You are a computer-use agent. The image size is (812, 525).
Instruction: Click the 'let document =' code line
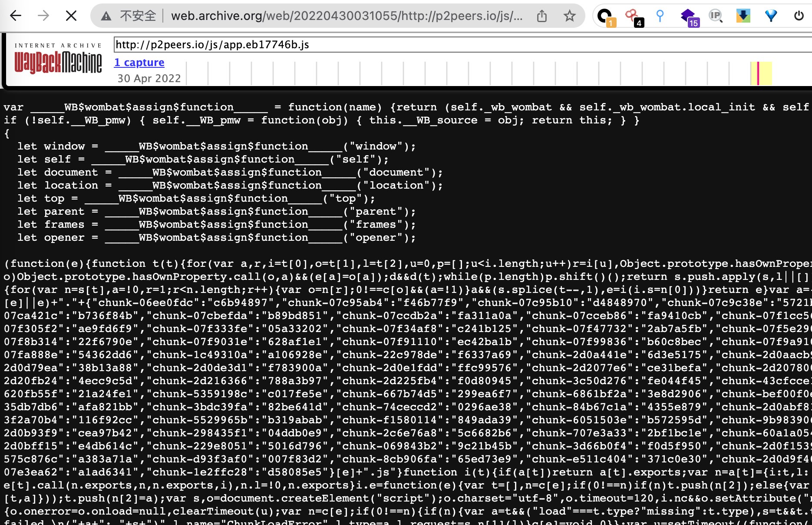tap(230, 172)
